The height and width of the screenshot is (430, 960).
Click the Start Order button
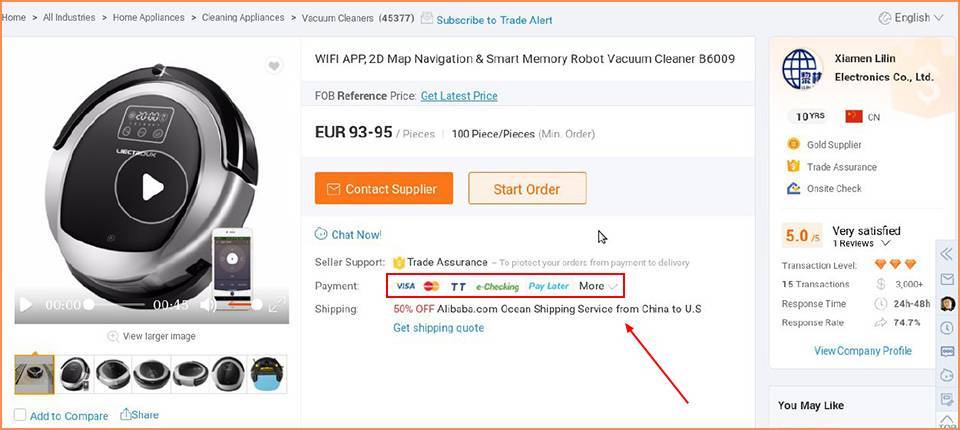pyautogui.click(x=526, y=188)
